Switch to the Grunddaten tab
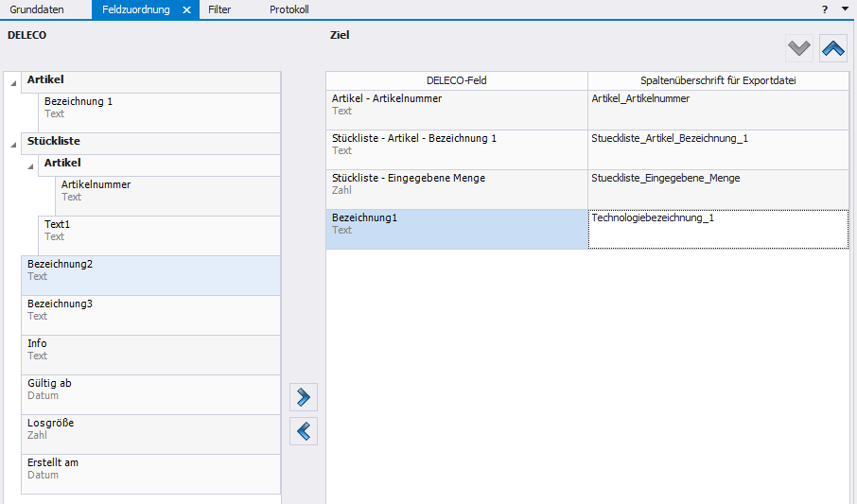This screenshot has width=857, height=504. coord(37,9)
